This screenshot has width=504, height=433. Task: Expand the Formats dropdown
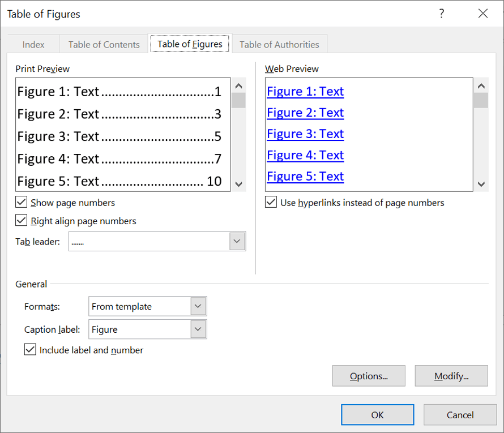click(x=198, y=306)
